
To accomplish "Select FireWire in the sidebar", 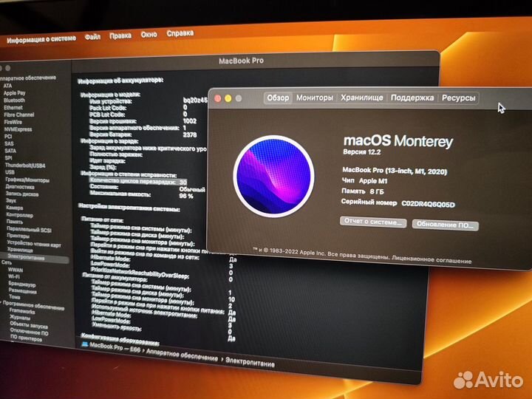I will tap(13, 122).
